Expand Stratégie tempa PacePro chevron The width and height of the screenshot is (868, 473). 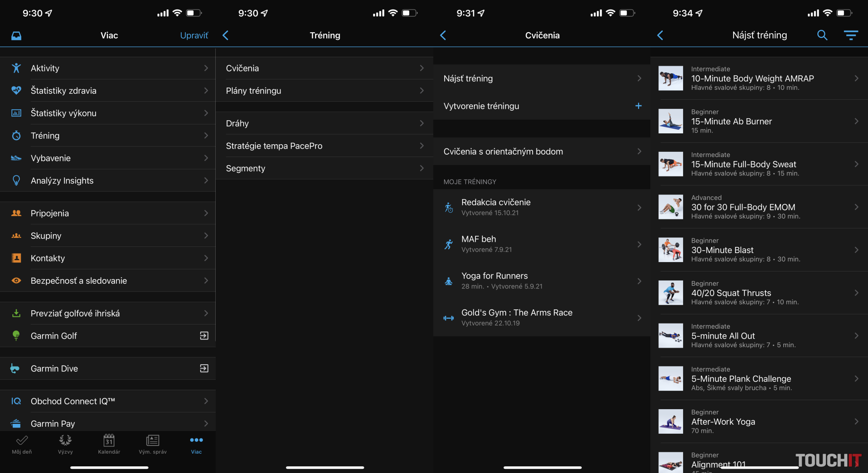[421, 146]
